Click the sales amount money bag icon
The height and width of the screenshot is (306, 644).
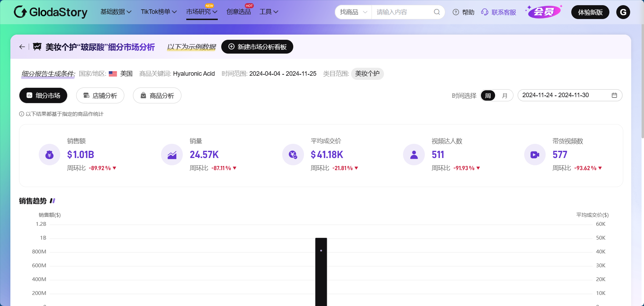coord(50,155)
